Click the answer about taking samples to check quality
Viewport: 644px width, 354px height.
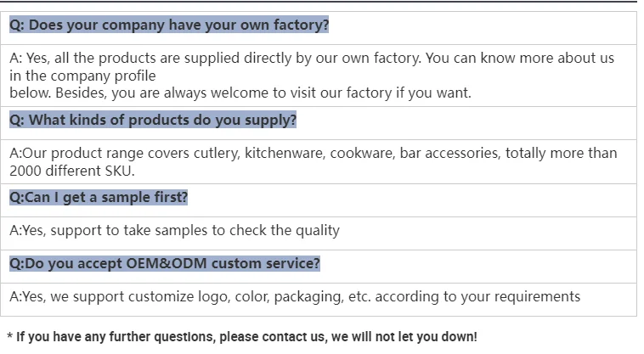click(x=174, y=230)
